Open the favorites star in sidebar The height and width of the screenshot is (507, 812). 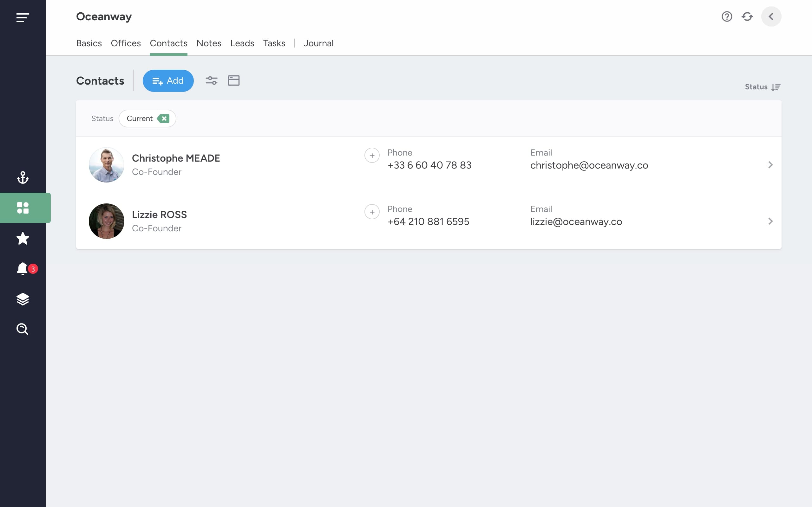(23, 238)
